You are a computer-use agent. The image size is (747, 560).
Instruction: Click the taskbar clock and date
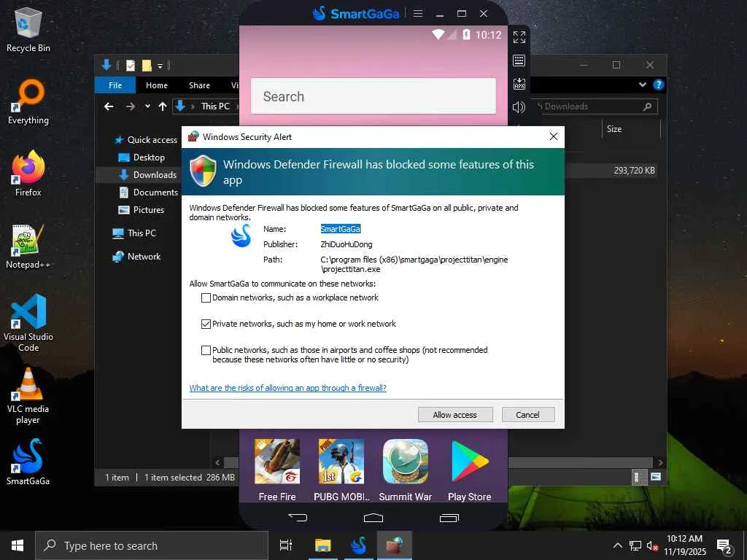tap(684, 545)
